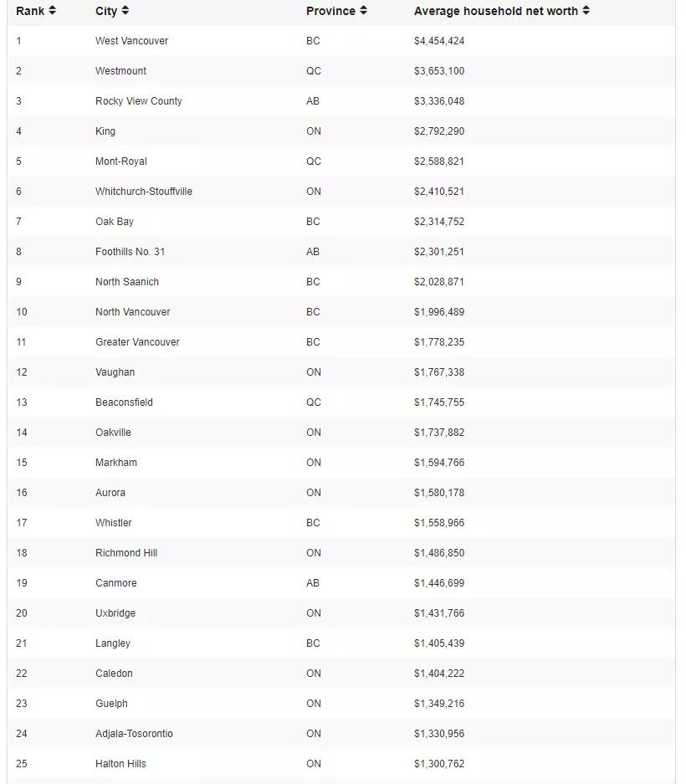686x784 pixels.
Task: Sort by Average household net worth header
Action: [495, 11]
